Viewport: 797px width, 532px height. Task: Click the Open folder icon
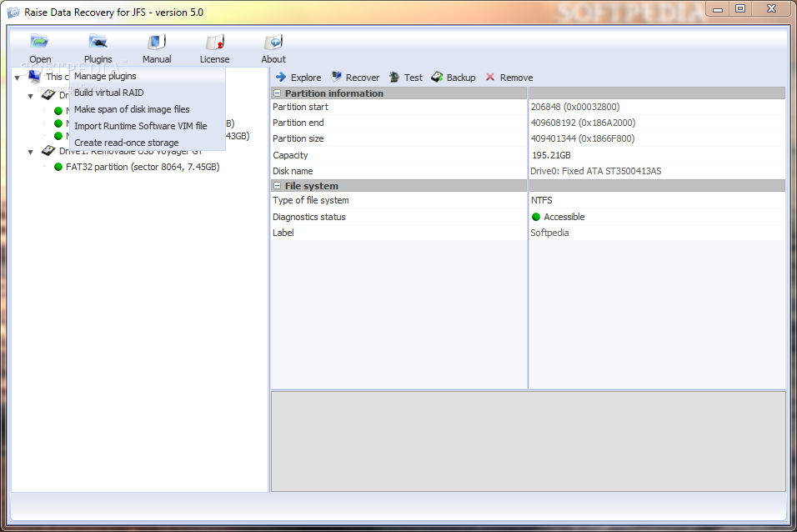[39, 41]
